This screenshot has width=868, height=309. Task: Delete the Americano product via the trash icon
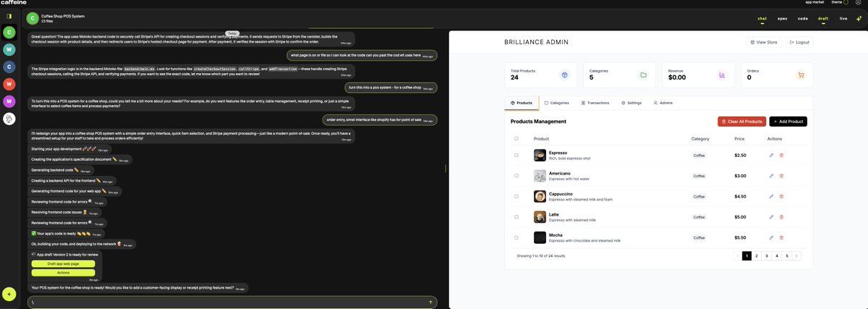click(781, 176)
